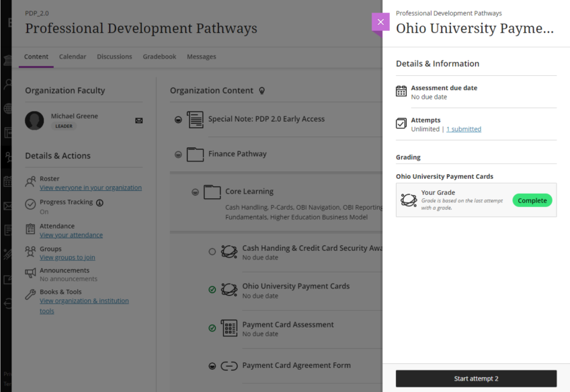Switch to the Gradebook tab
Image resolution: width=570 pixels, height=392 pixels.
(x=159, y=56)
